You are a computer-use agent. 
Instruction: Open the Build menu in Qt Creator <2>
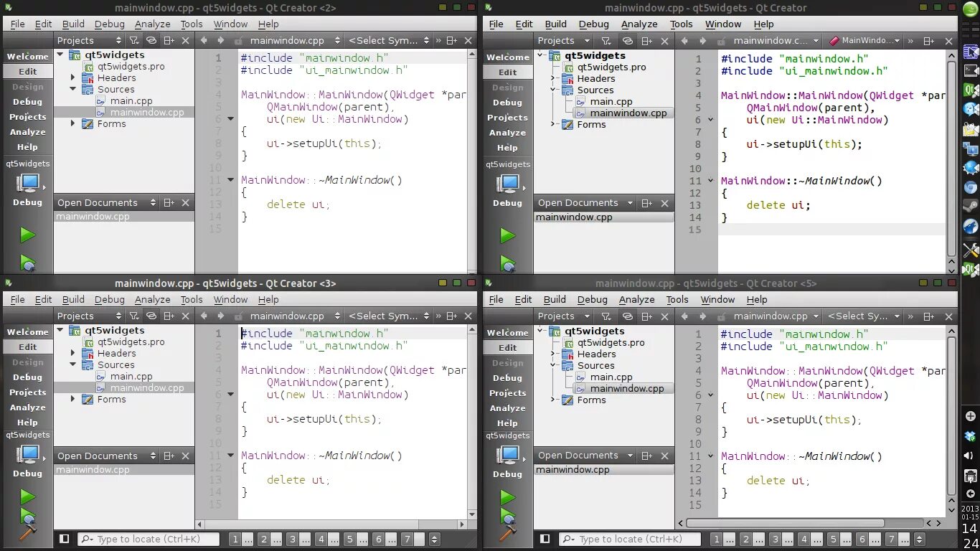coord(73,24)
